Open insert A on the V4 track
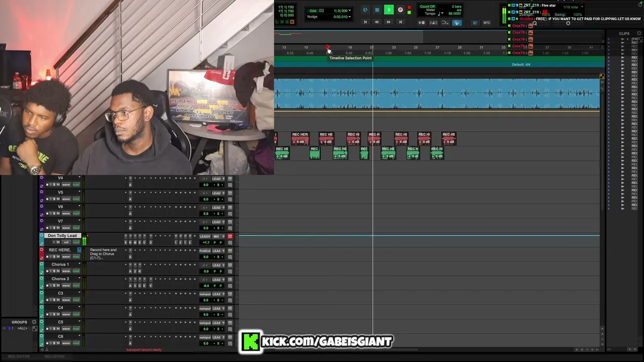 coord(130,185)
